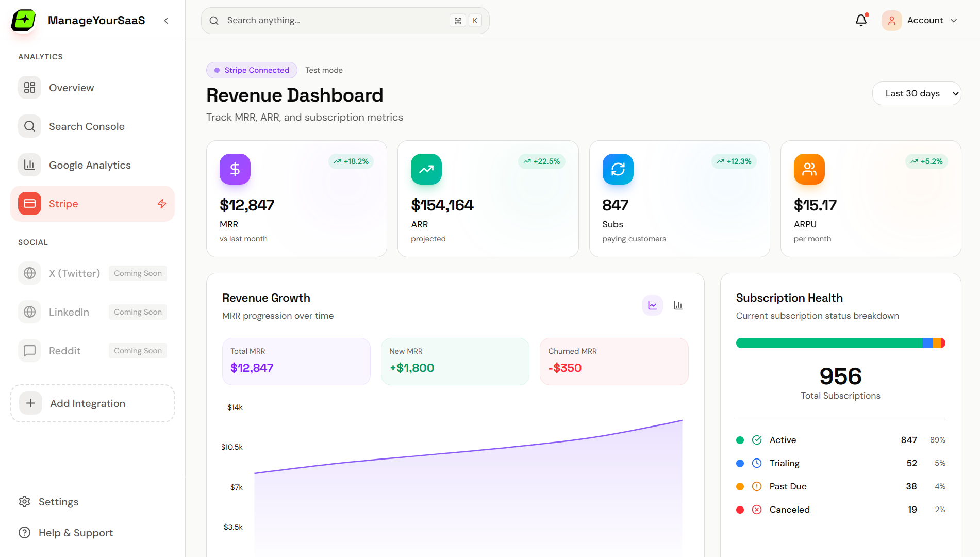
Task: Click the lightning icon next to Stripe
Action: (x=162, y=204)
